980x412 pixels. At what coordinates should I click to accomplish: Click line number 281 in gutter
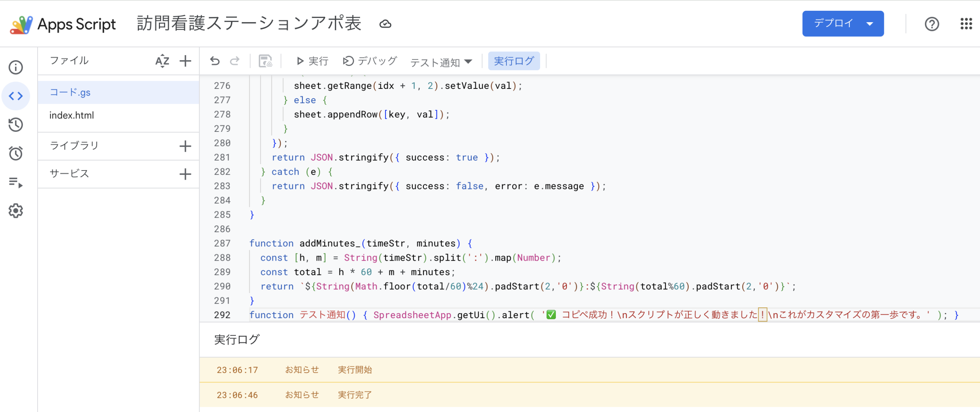coord(222,158)
